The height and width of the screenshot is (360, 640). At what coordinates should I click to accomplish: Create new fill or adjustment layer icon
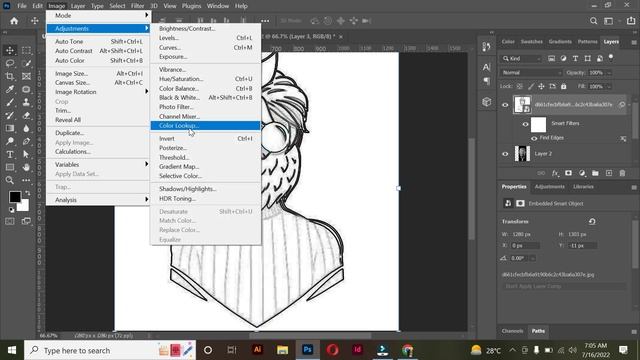click(582, 173)
